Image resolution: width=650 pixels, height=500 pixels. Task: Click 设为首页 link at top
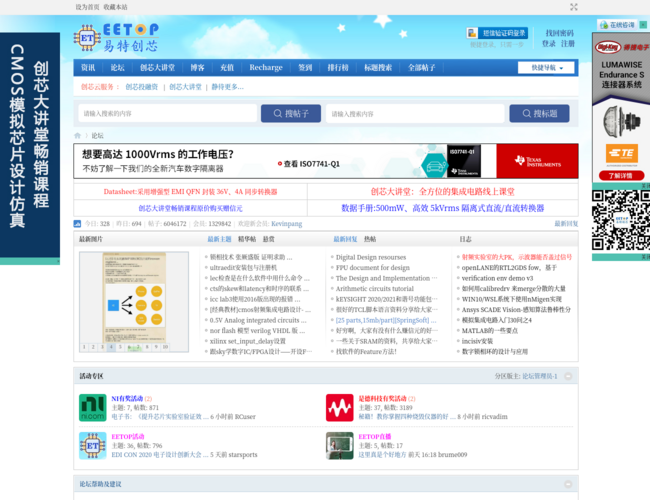point(87,7)
